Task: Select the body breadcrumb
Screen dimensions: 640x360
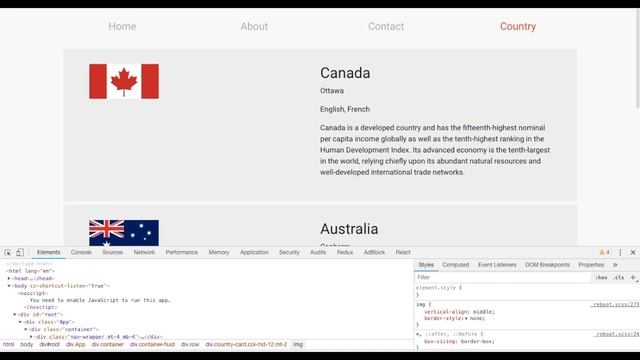Action: 27,344
